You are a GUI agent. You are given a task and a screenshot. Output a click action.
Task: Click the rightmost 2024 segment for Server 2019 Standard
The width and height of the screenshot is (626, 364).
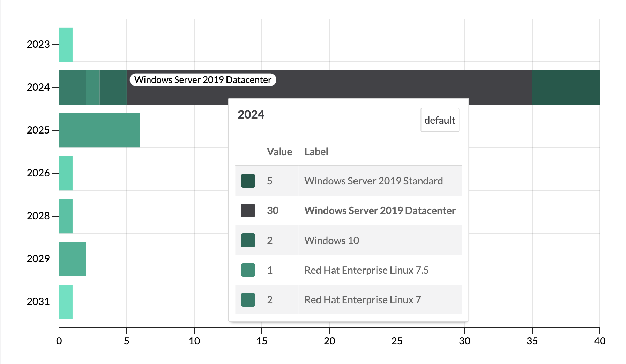(x=566, y=88)
